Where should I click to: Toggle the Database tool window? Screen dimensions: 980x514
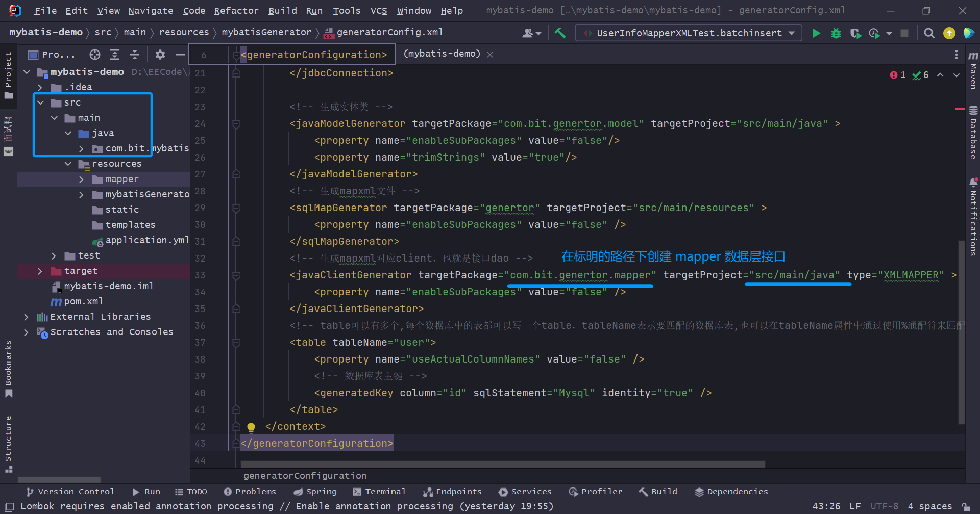click(x=973, y=133)
